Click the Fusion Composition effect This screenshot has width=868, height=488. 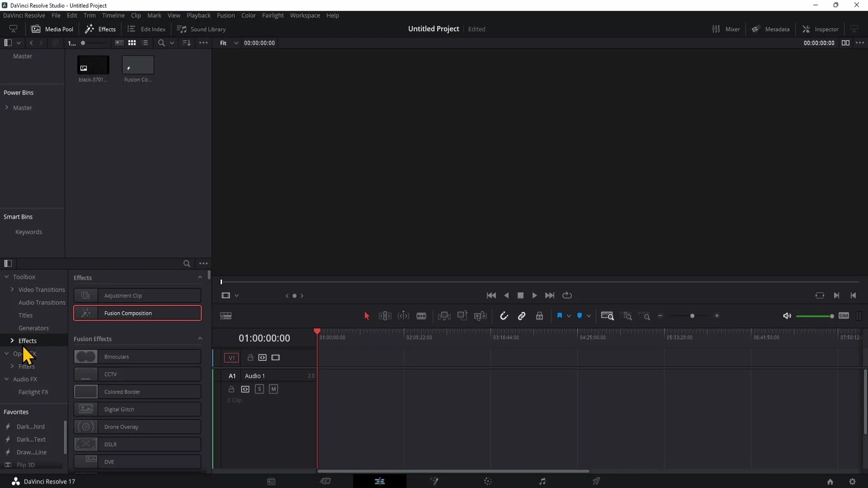coord(137,313)
